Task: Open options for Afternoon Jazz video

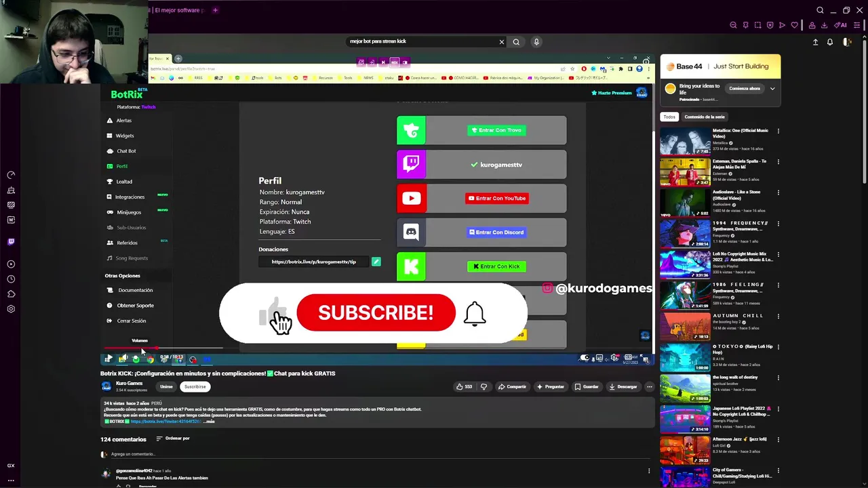Action: (778, 439)
